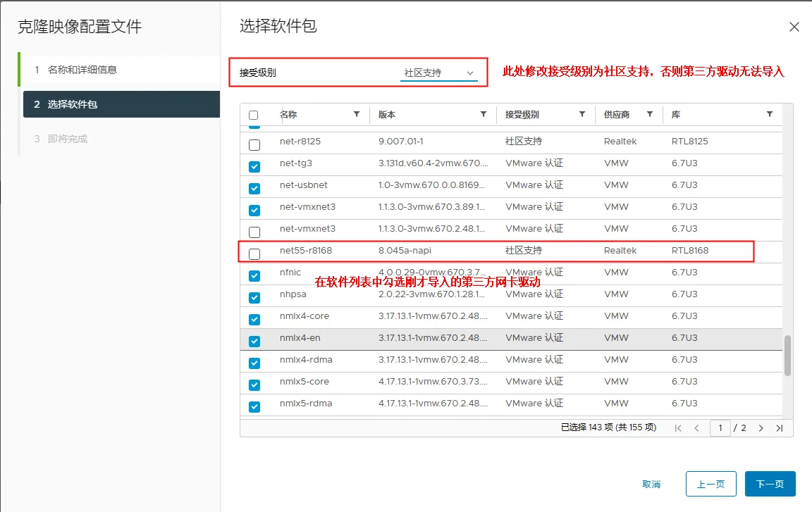
Task: Open the filter for 库 column
Action: coord(770,114)
